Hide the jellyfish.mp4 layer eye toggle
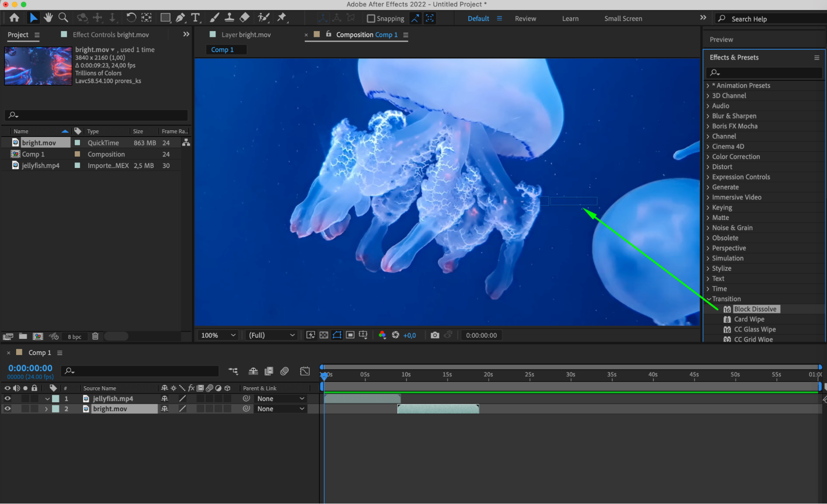Image resolution: width=827 pixels, height=504 pixels. tap(7, 398)
